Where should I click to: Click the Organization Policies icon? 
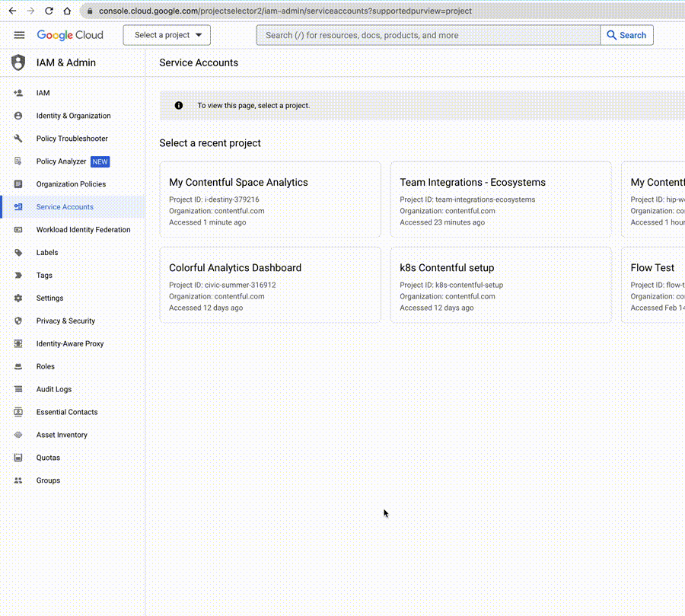pos(18,184)
